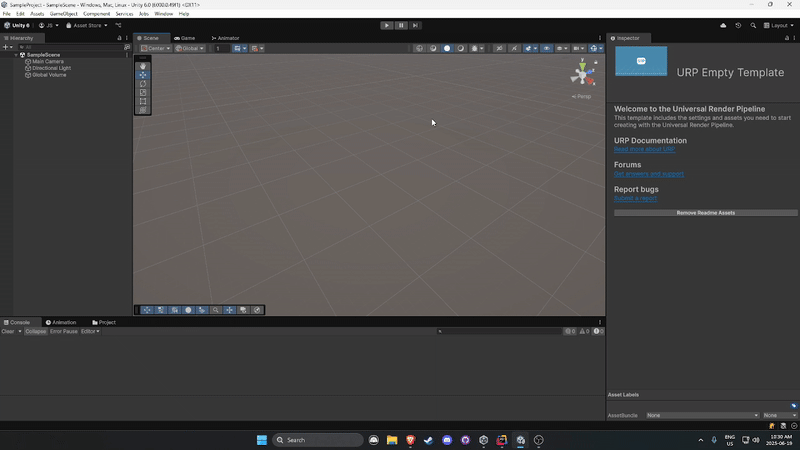Image resolution: width=800 pixels, height=450 pixels.
Task: Open the Component menu
Action: 96,14
